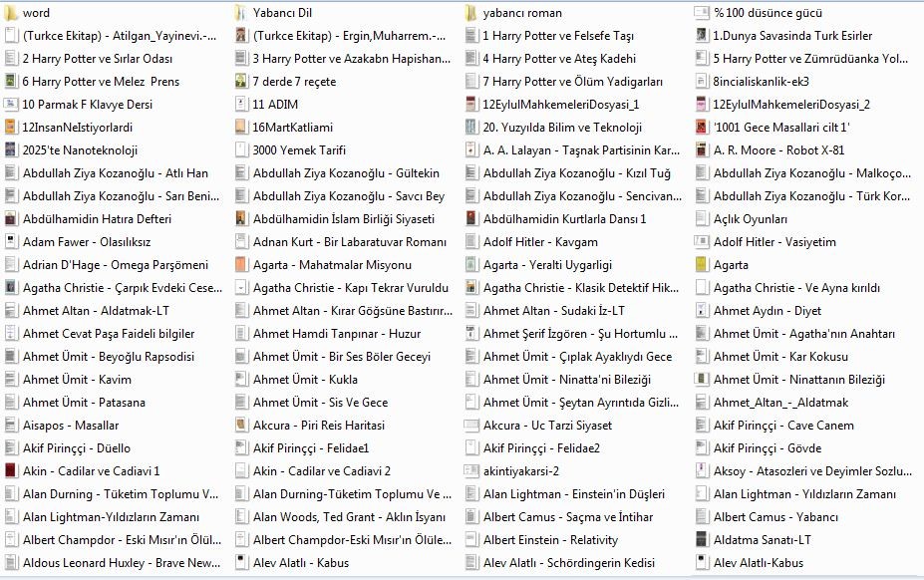Image resolution: width=924 pixels, height=580 pixels.
Task: Click the 'Akcura - Piri Reis Haritasi' icon
Action: tap(241, 426)
